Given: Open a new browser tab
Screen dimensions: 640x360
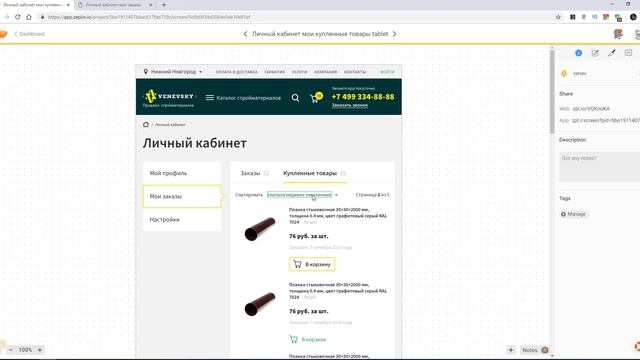Looking at the screenshot, I should 164,5.
